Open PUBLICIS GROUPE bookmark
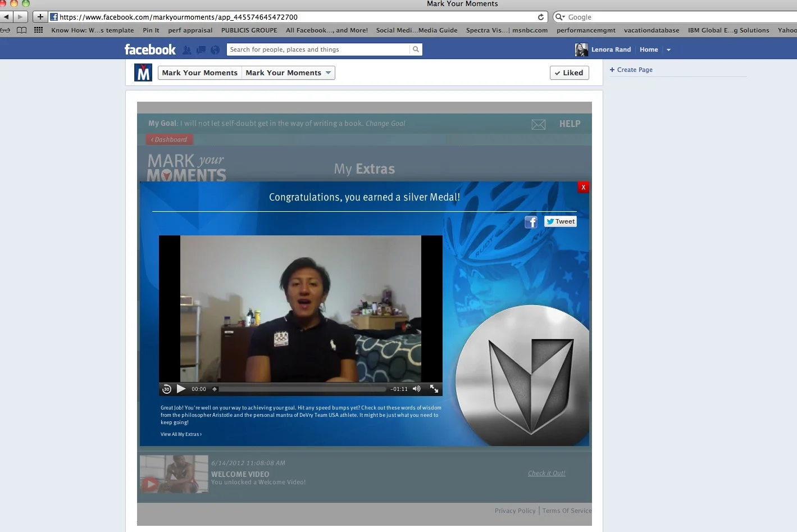This screenshot has height=532, width=797. pos(249,30)
